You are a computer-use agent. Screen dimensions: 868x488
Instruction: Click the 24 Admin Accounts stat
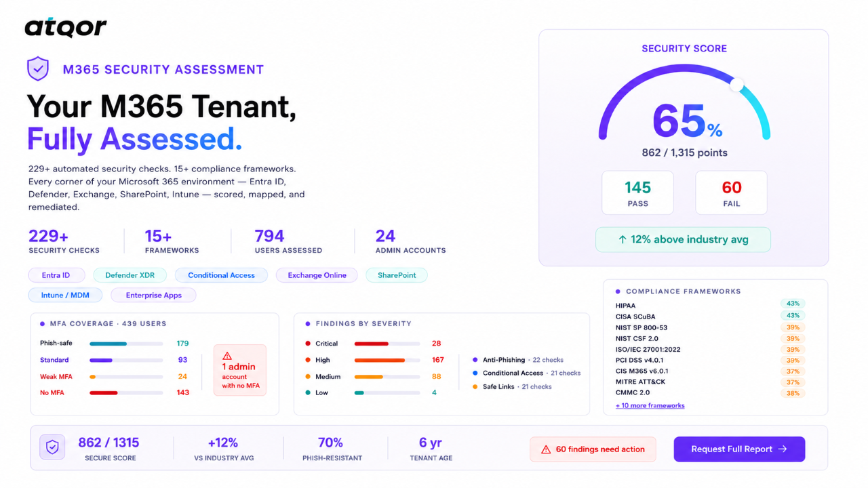[x=410, y=241]
